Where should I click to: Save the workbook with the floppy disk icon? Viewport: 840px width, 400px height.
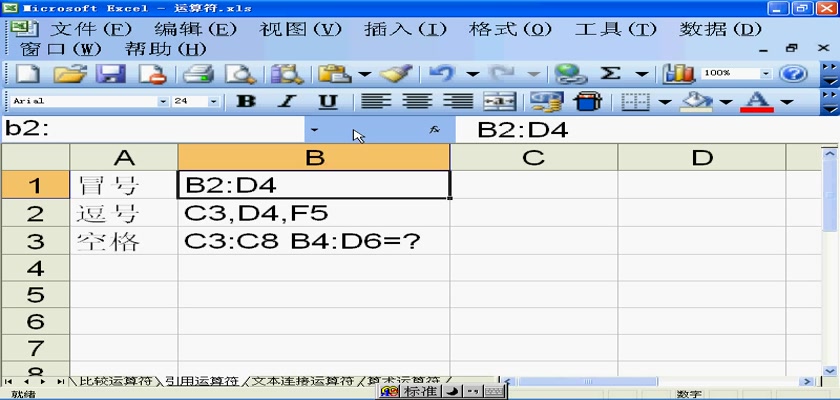pyautogui.click(x=110, y=74)
